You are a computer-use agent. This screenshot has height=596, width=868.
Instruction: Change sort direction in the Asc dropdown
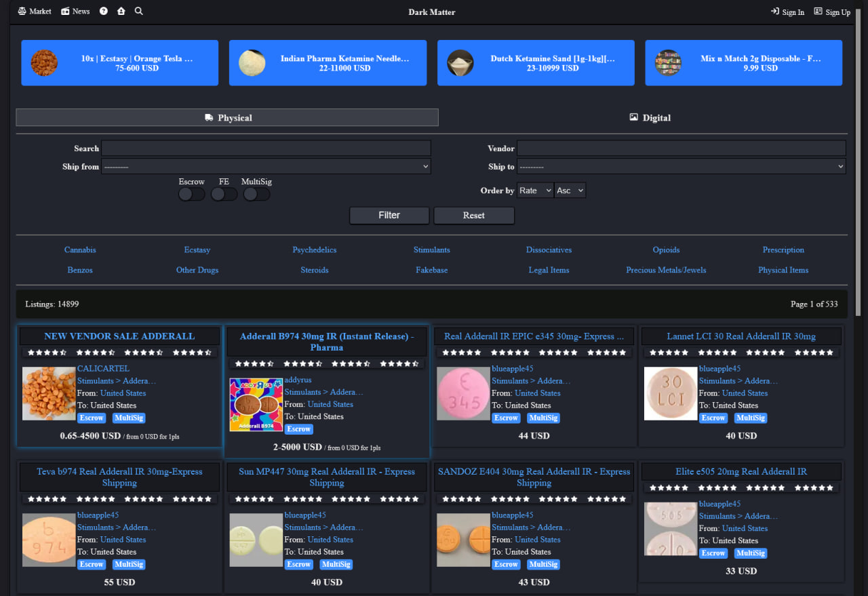coord(570,190)
